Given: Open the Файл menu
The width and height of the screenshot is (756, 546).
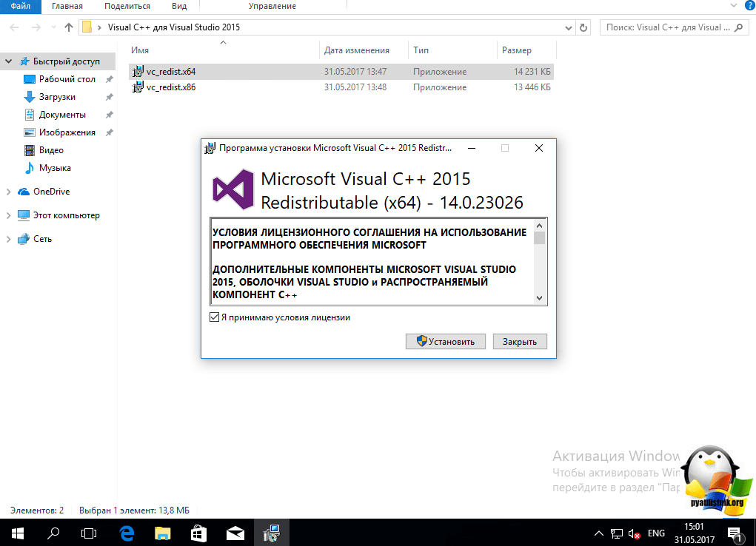Looking at the screenshot, I should (x=20, y=6).
